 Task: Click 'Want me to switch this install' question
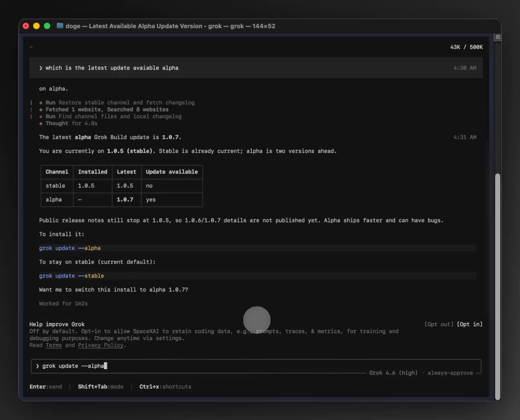click(x=114, y=290)
